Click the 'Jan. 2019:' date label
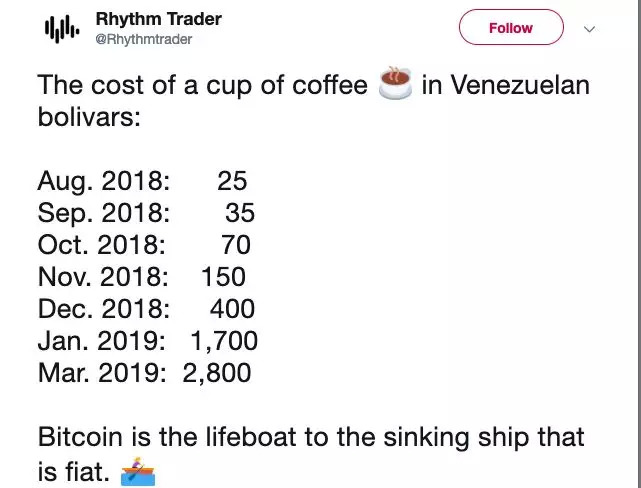The image size is (641, 488). pyautogui.click(x=102, y=341)
